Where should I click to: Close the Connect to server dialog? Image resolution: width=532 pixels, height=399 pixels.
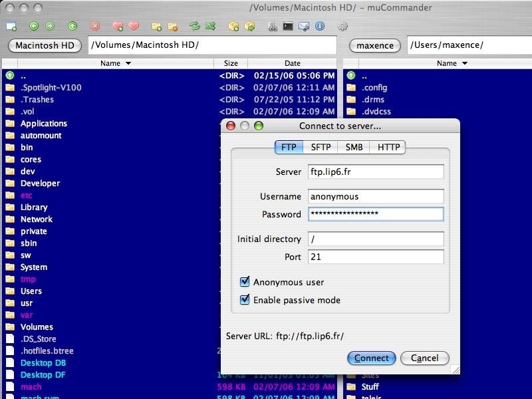pyautogui.click(x=231, y=126)
